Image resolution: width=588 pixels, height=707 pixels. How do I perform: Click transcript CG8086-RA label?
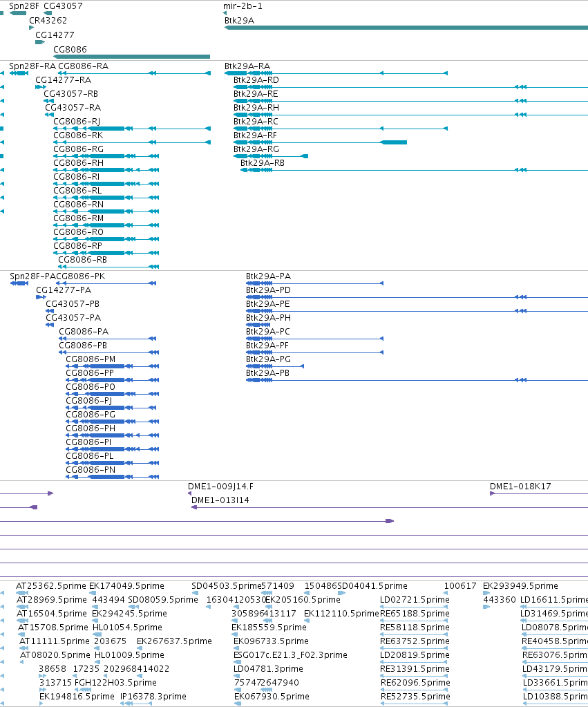coord(84,66)
